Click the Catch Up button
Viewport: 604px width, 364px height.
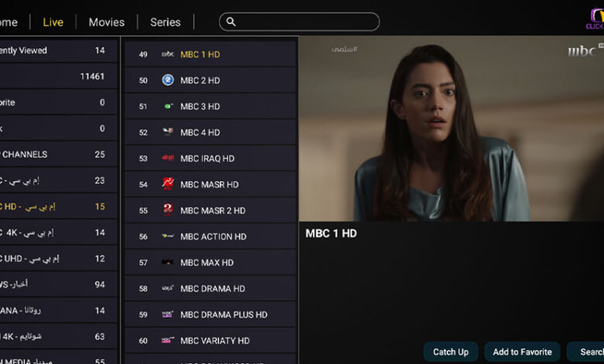coord(451,352)
